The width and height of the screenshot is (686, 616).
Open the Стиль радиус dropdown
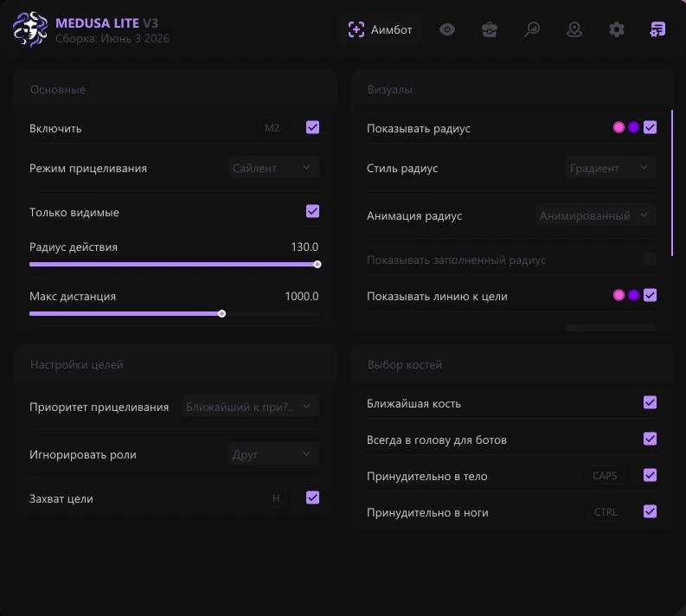(611, 168)
